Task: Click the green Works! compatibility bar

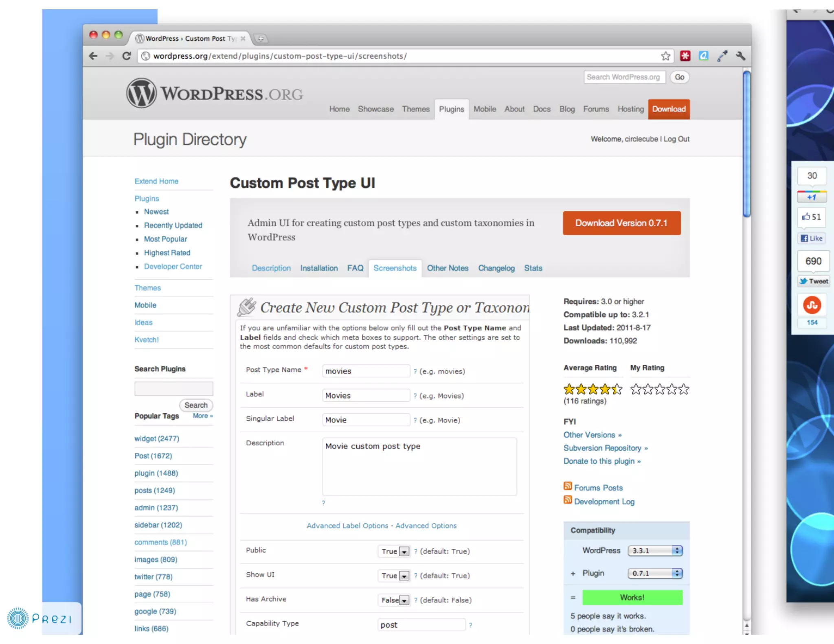Action: coord(632,597)
